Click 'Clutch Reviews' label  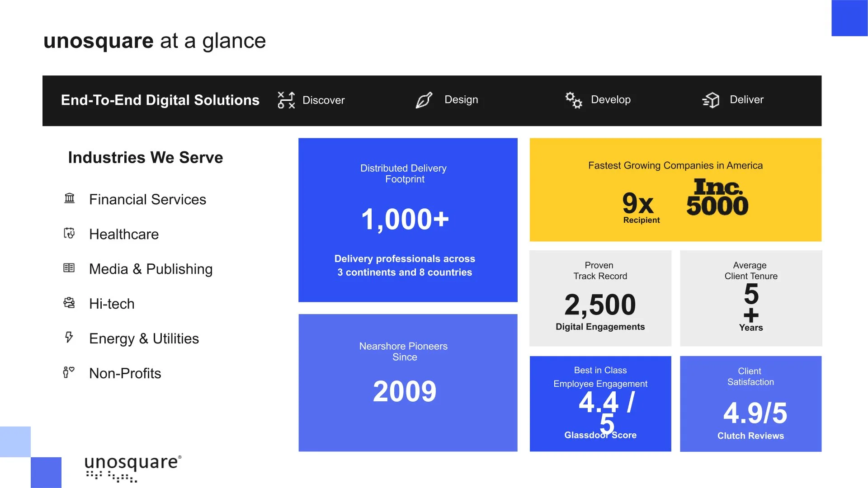750,436
